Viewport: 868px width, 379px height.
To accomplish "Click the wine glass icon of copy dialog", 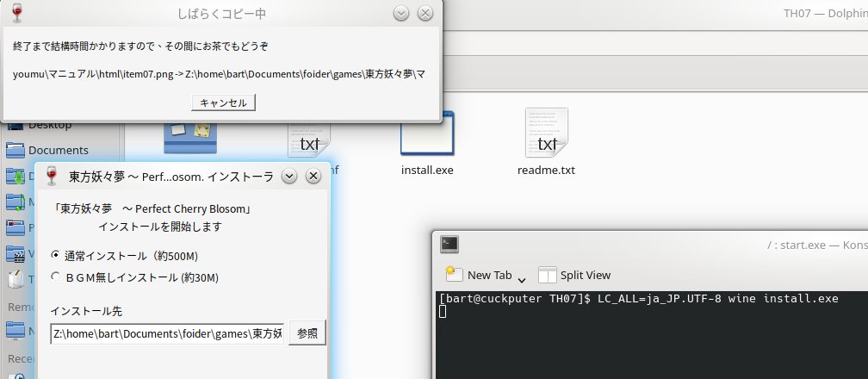I will pyautogui.click(x=17, y=13).
